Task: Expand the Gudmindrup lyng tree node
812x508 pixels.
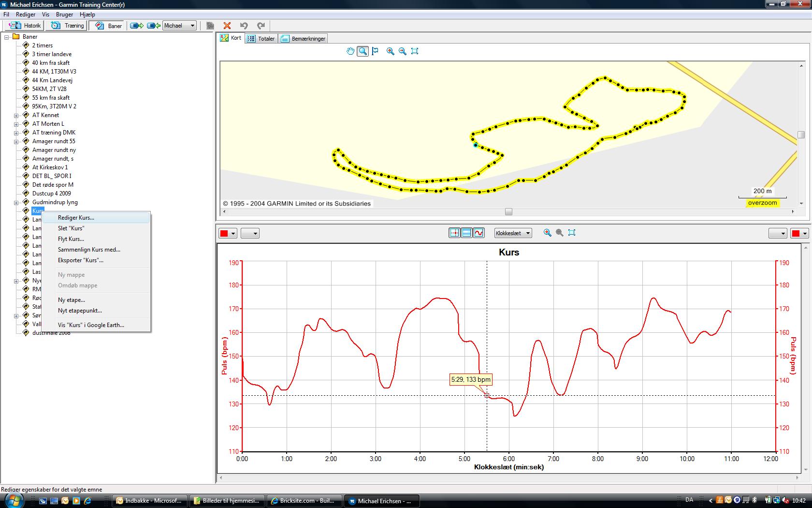Action: (16, 203)
